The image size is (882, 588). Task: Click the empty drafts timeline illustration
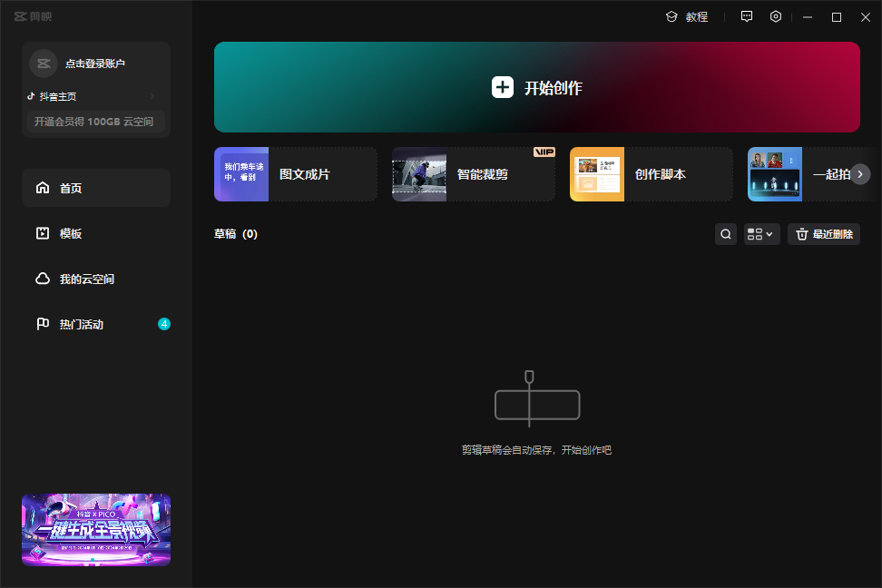[x=537, y=398]
